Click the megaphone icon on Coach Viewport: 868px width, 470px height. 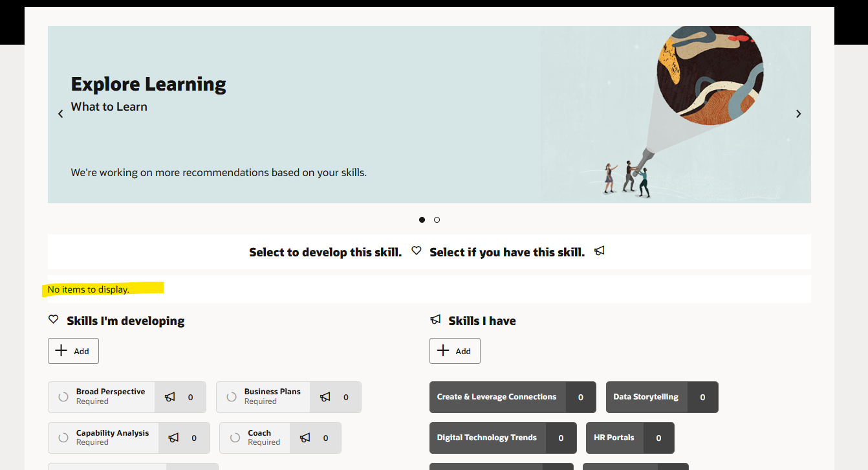[305, 438]
